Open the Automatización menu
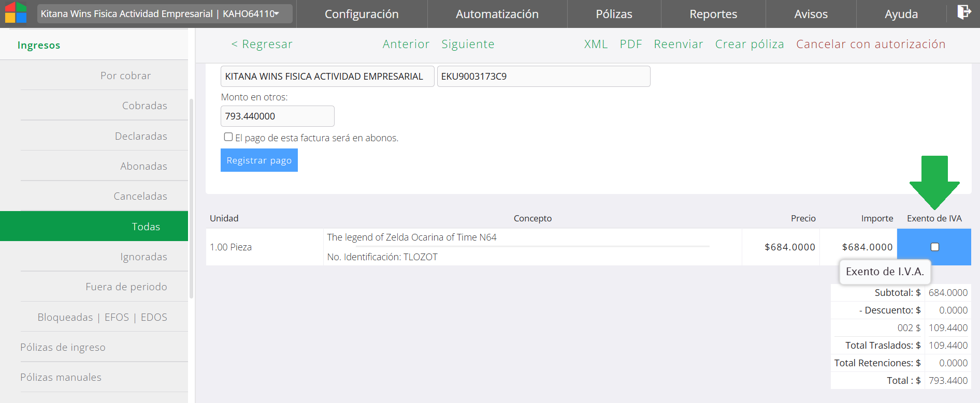The width and height of the screenshot is (980, 403). tap(497, 14)
